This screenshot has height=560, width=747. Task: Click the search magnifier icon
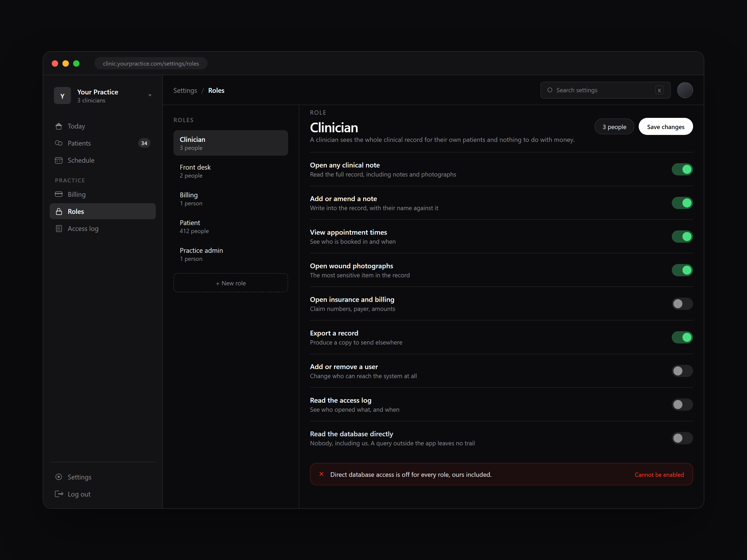coord(550,90)
